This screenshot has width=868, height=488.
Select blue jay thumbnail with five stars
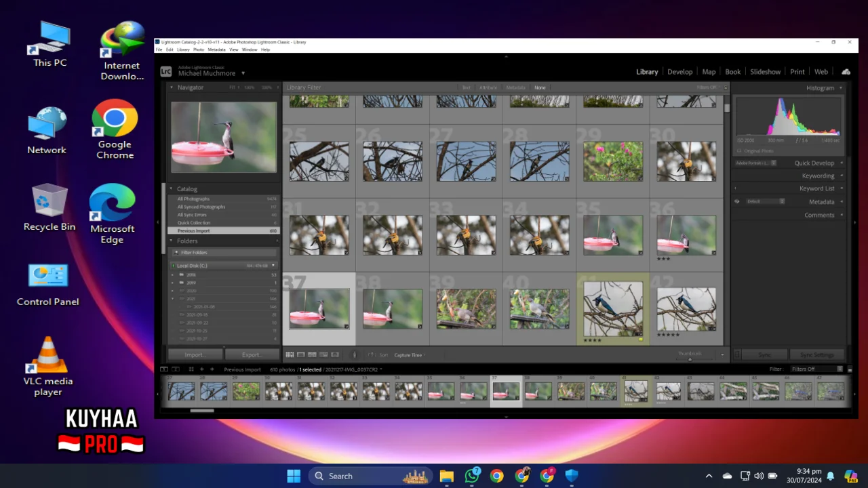pyautogui.click(x=686, y=309)
